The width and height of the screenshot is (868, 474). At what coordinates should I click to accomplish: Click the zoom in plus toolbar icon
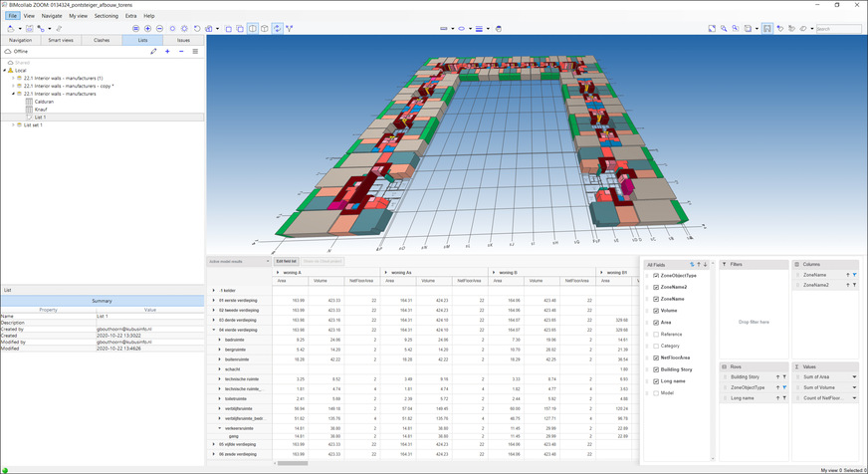[148, 29]
